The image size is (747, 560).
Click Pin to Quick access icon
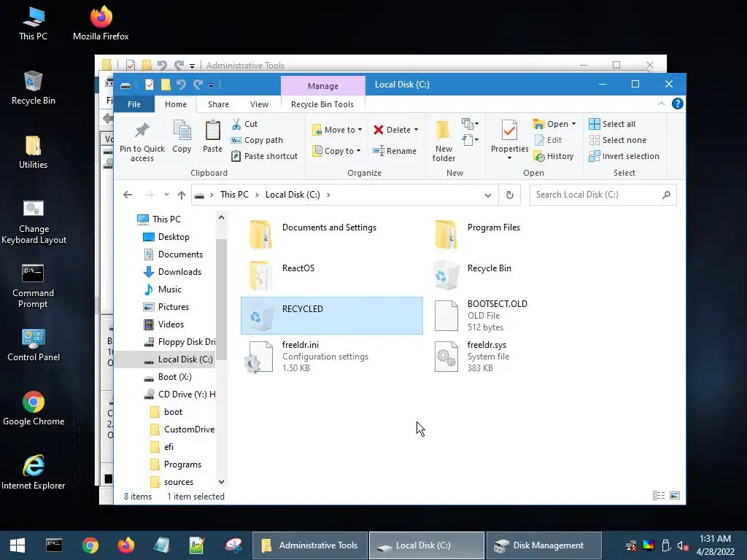click(x=142, y=130)
